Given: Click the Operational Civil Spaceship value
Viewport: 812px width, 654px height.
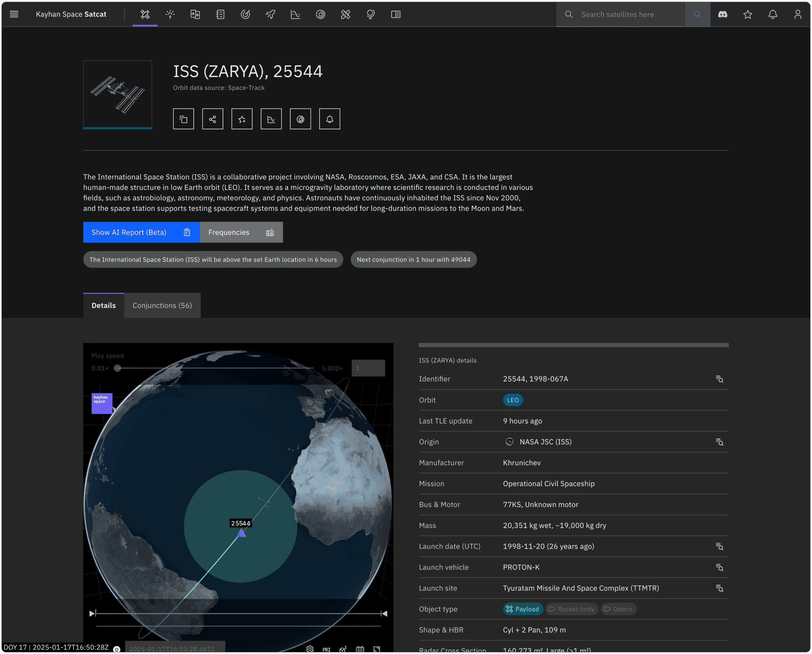Looking at the screenshot, I should click(549, 483).
